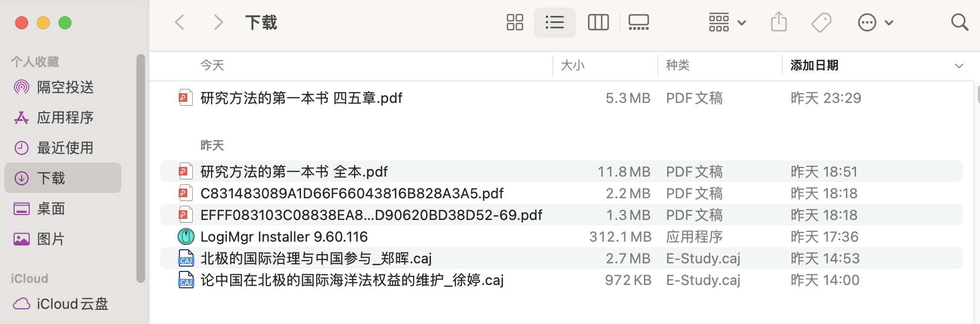The height and width of the screenshot is (324, 980).
Task: Open 隔空投送 in sidebar
Action: click(65, 87)
